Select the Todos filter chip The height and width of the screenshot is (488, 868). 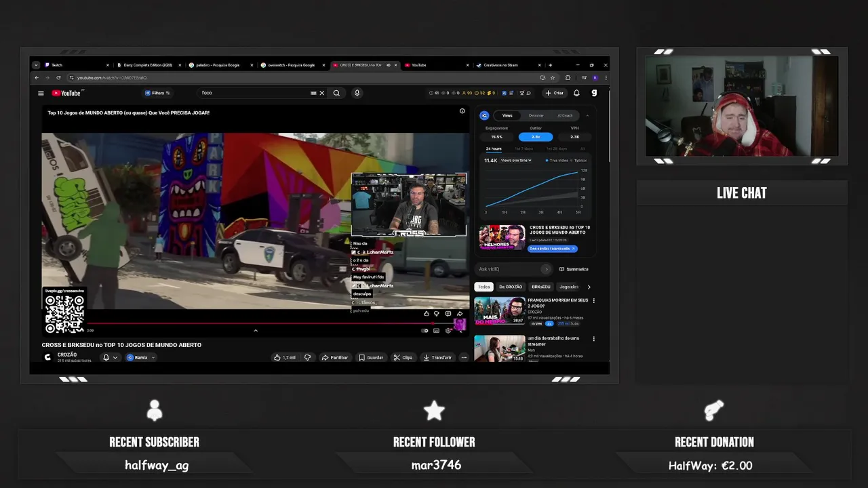point(484,287)
